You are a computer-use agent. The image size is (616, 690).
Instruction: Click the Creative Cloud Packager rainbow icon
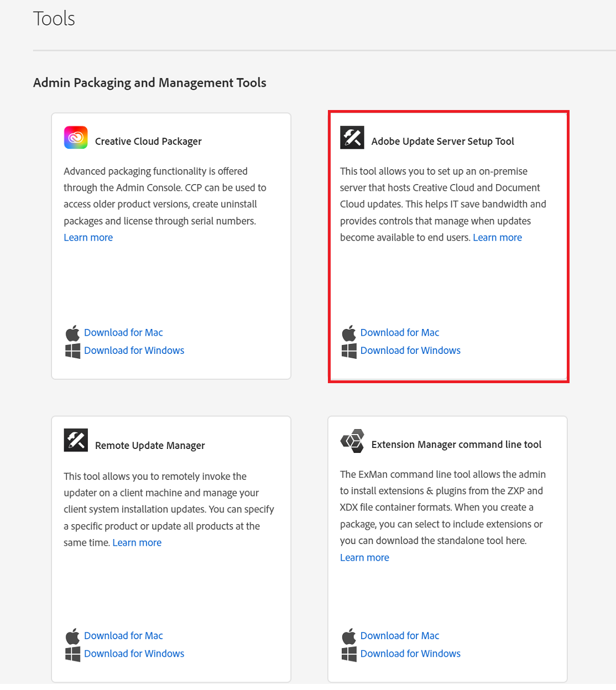(76, 138)
